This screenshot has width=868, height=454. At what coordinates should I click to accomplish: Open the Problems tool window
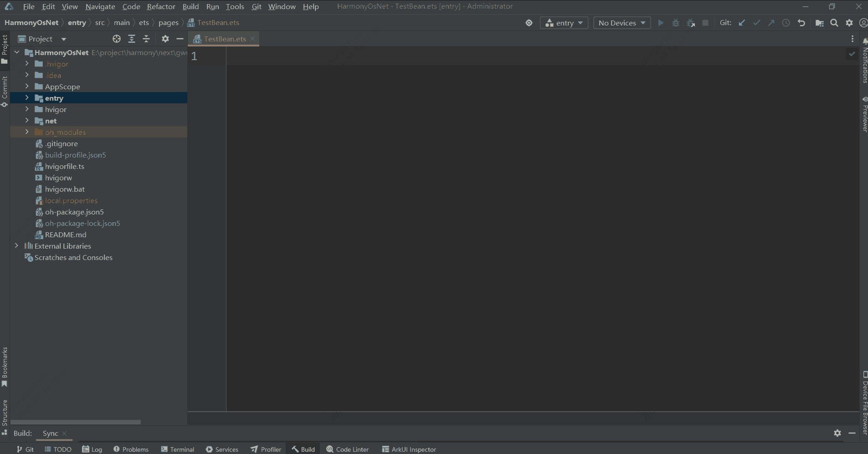131,449
